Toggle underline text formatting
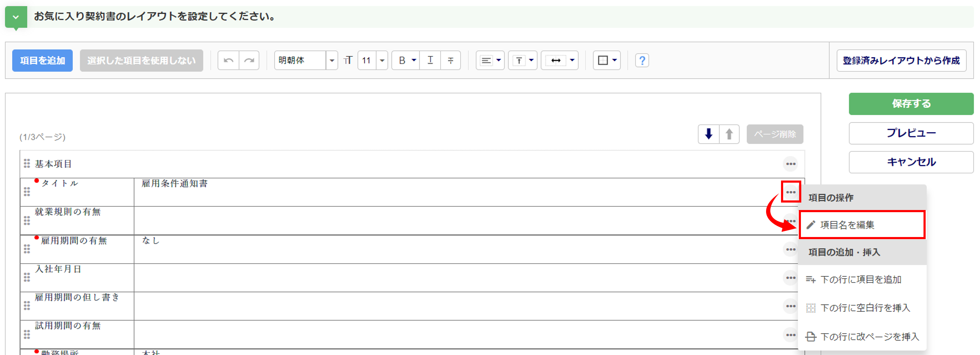The height and width of the screenshot is (355, 980). pyautogui.click(x=430, y=60)
